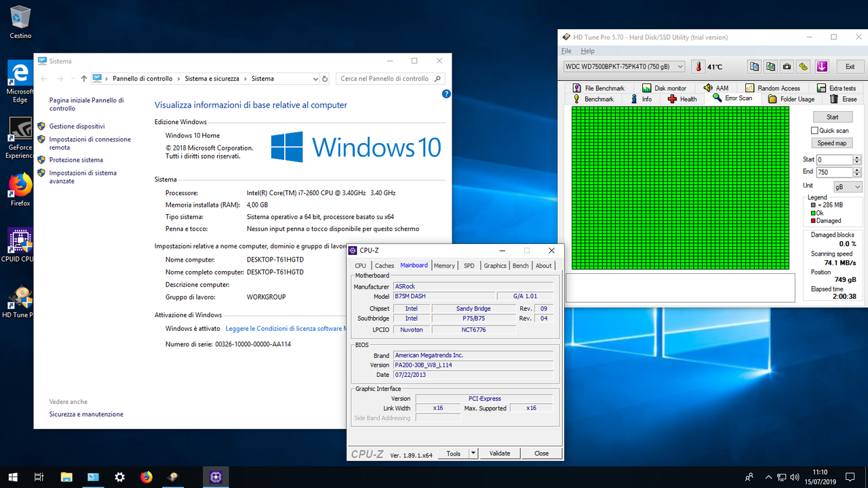Enable the Quick scan checkbox

pos(815,130)
